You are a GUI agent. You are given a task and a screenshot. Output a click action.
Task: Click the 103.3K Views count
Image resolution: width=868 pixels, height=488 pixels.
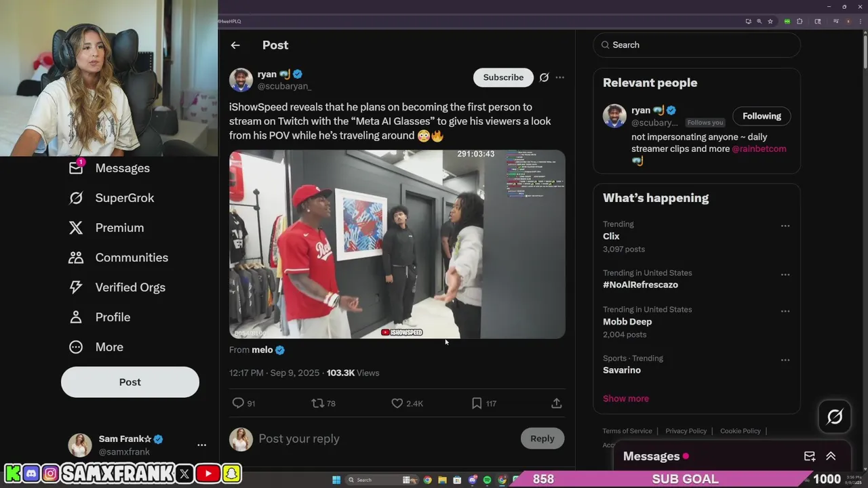353,373
